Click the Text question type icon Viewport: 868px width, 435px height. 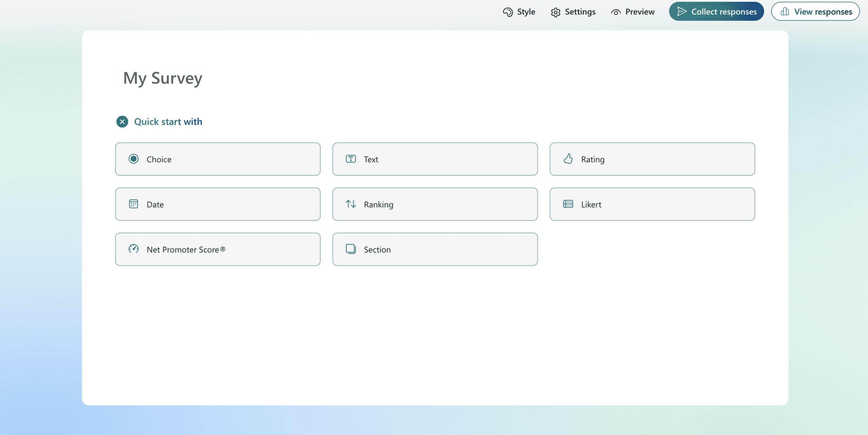[351, 159]
